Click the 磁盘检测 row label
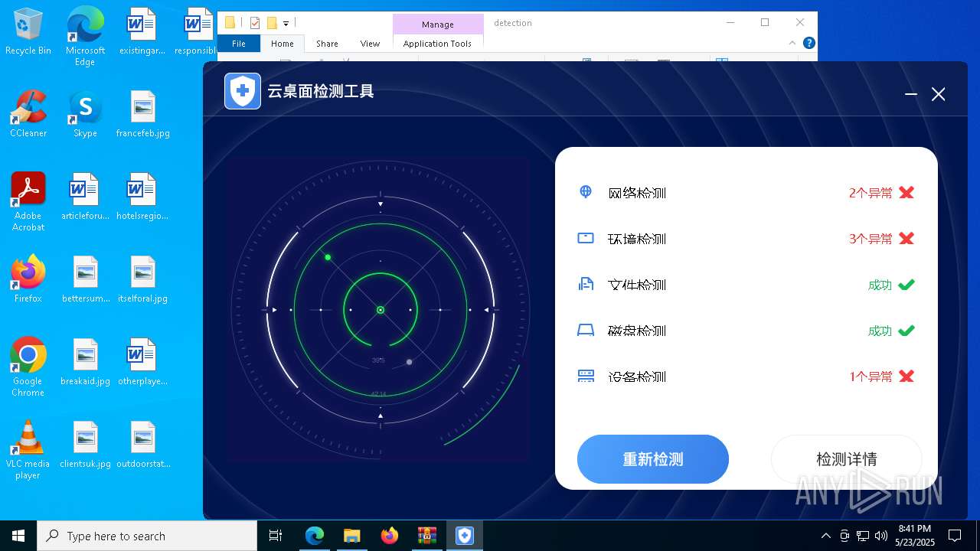Screen dimensions: 980x551 pyautogui.click(x=637, y=331)
